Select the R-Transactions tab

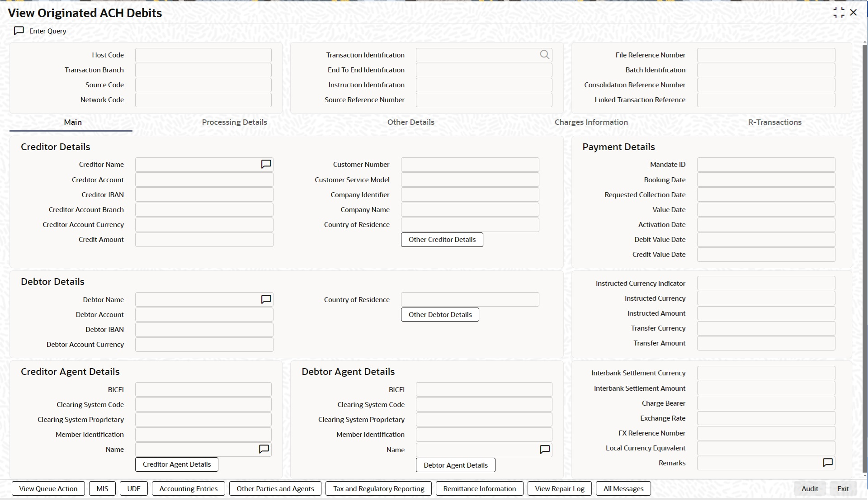click(774, 122)
